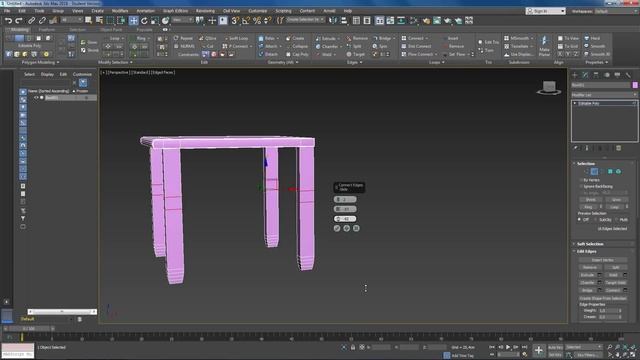Viewport: 640px width, 360px height.
Task: Activate the Unlink Selection tool
Action: coord(42,20)
